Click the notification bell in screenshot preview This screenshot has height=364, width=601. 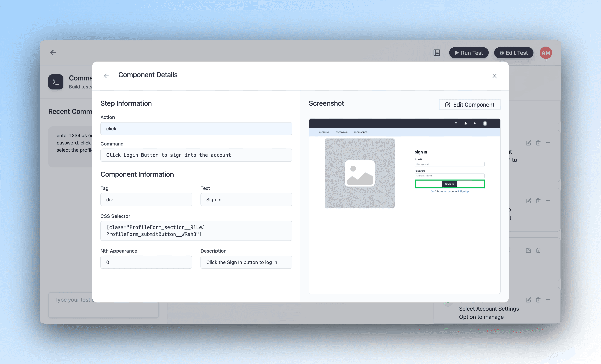click(465, 123)
